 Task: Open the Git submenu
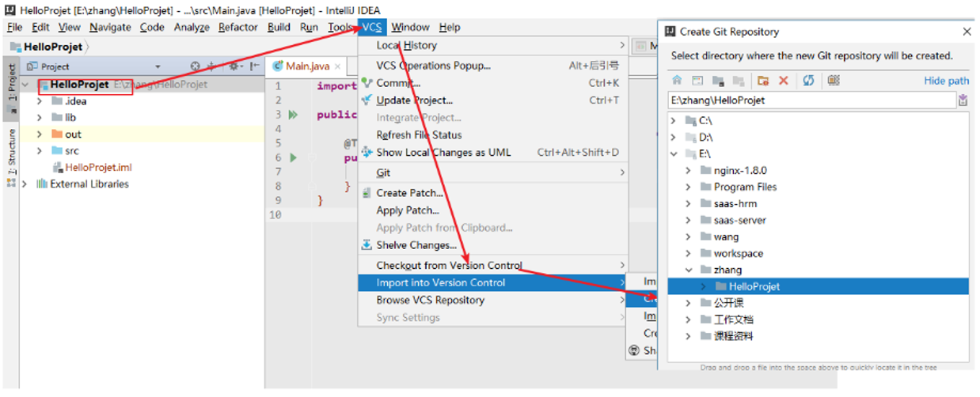pos(493,172)
